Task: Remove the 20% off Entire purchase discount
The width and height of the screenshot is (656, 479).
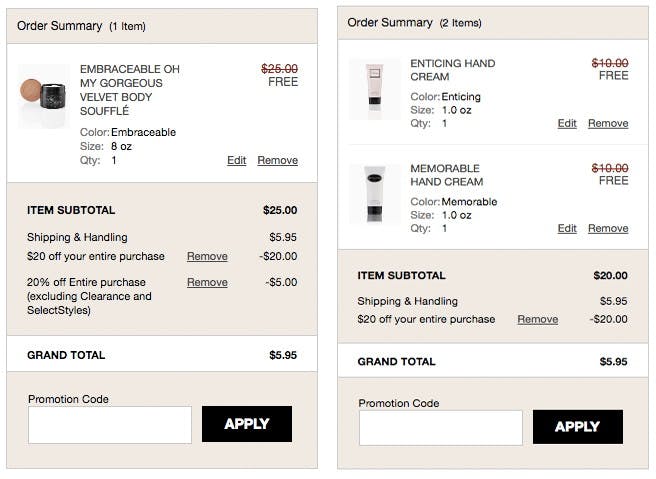Action: pyautogui.click(x=207, y=282)
